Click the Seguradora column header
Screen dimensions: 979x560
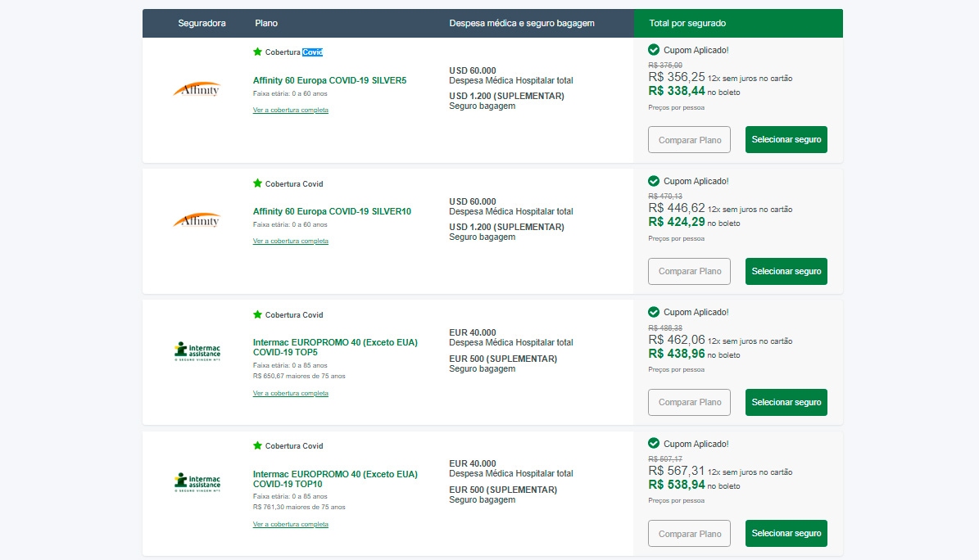point(202,23)
